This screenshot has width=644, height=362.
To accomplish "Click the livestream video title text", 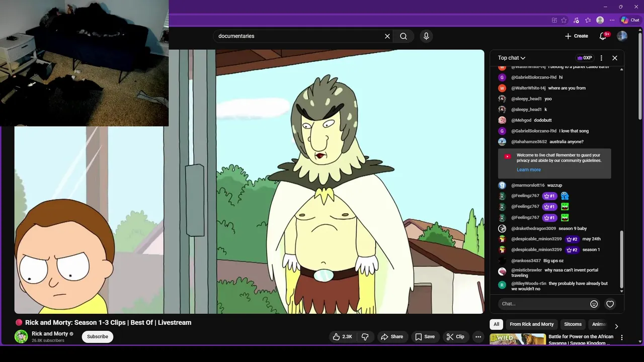I will point(108,323).
